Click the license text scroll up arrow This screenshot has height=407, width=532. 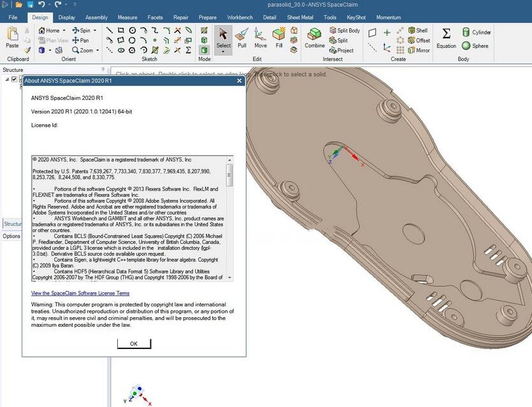point(229,160)
